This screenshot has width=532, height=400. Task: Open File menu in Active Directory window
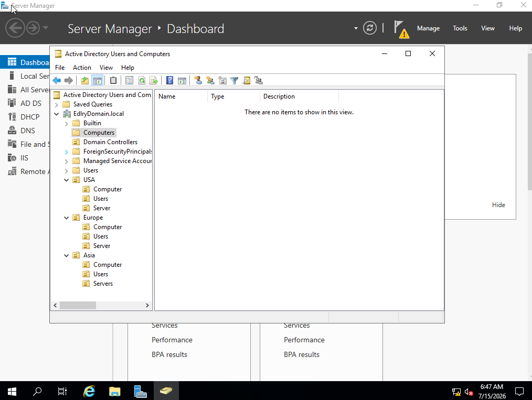click(x=60, y=68)
